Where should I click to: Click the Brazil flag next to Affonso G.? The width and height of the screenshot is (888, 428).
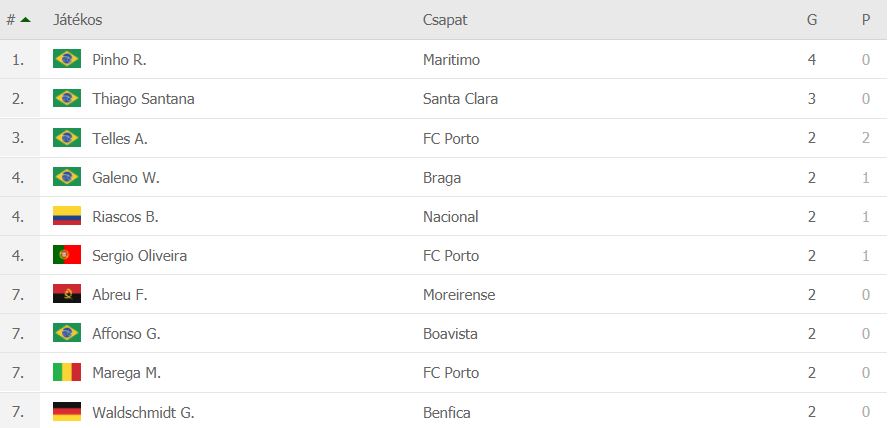tap(67, 333)
